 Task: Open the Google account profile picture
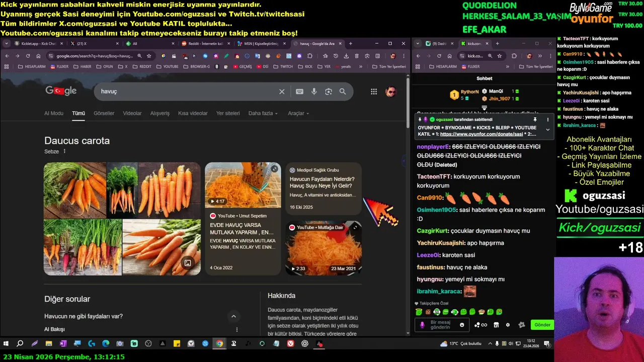tap(391, 92)
